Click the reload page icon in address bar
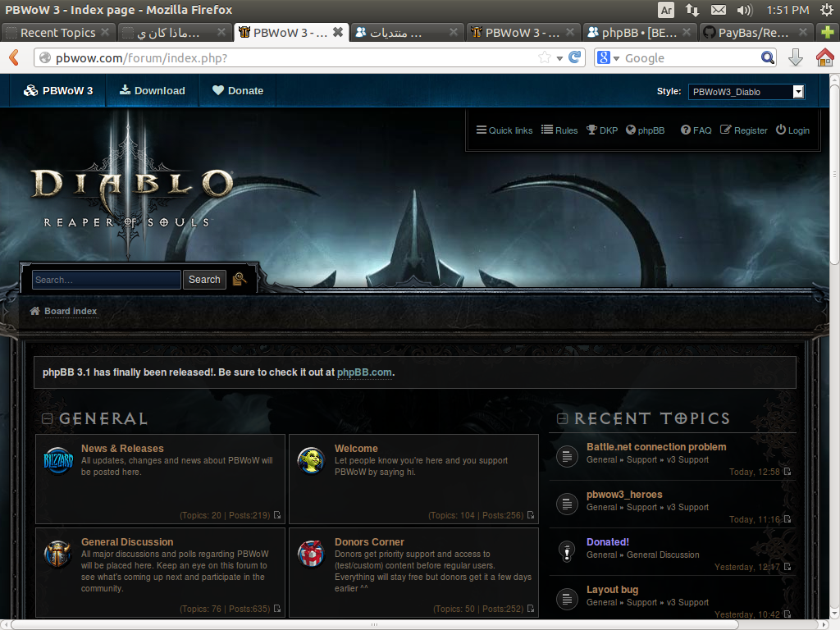Viewport: 840px width, 630px height. (576, 57)
